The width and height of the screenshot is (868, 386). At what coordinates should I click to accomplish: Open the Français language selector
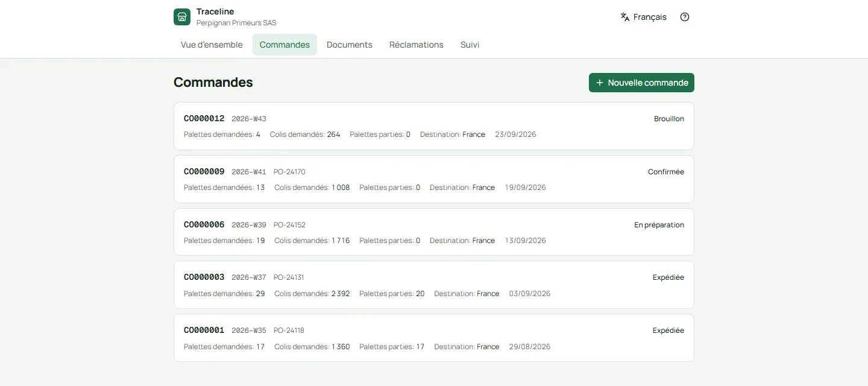click(643, 17)
